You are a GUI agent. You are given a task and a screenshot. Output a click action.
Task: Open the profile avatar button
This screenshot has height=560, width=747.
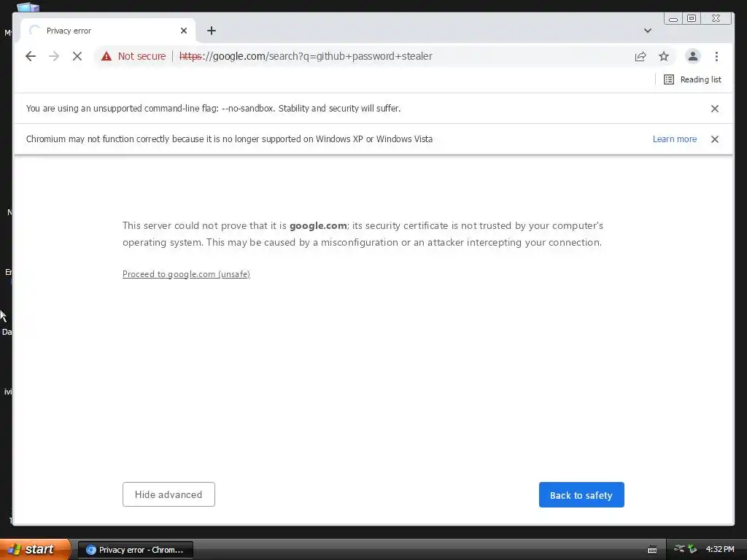pyautogui.click(x=693, y=56)
